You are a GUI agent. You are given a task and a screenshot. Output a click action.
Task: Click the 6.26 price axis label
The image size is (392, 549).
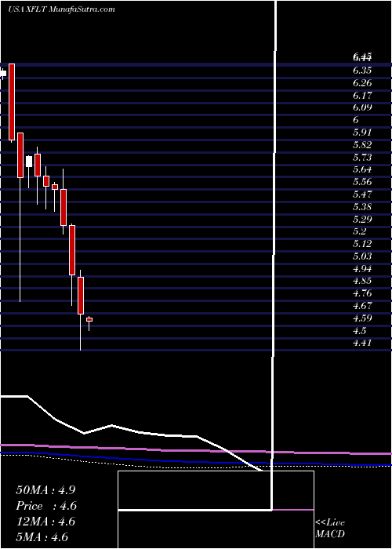(362, 83)
